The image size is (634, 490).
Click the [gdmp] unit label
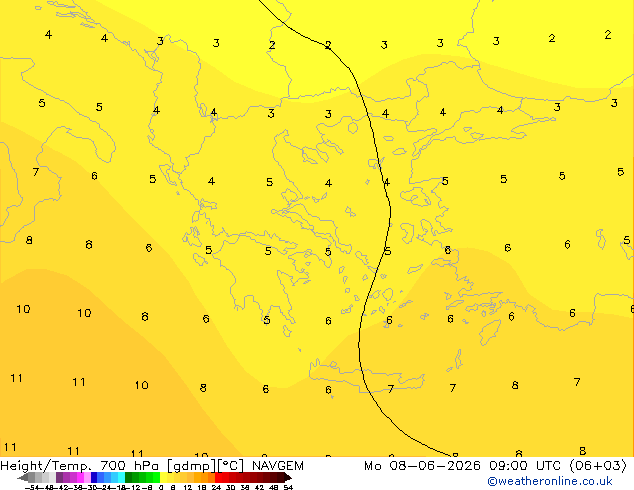pos(192,466)
